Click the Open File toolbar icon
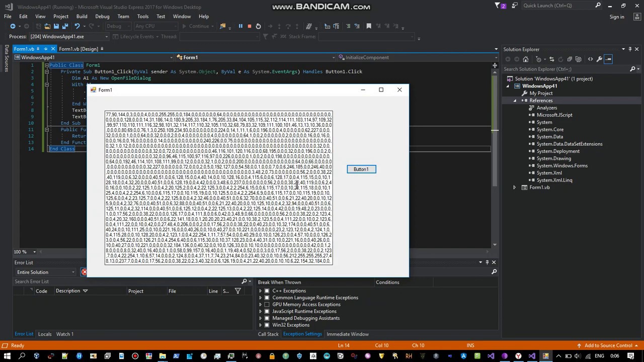The height and width of the screenshot is (362, 644). point(47,26)
